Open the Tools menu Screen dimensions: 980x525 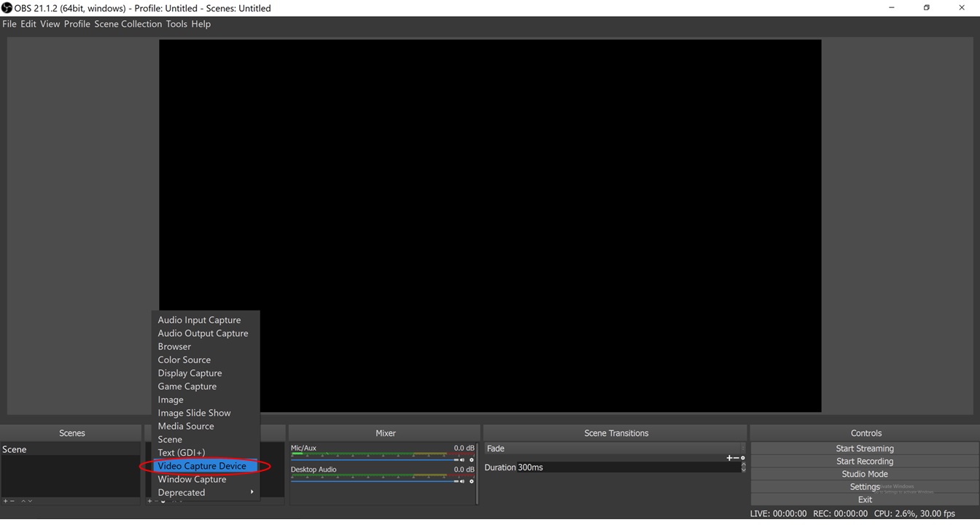176,24
